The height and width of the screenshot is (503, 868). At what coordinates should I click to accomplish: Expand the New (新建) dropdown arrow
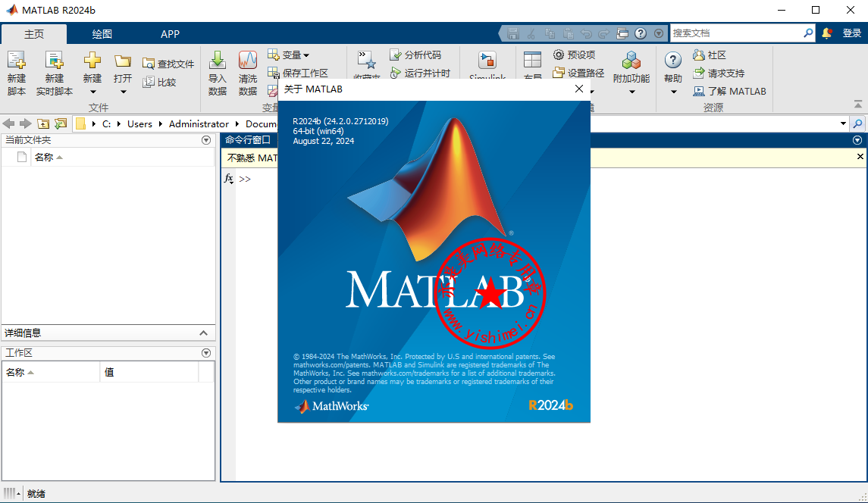coord(92,92)
